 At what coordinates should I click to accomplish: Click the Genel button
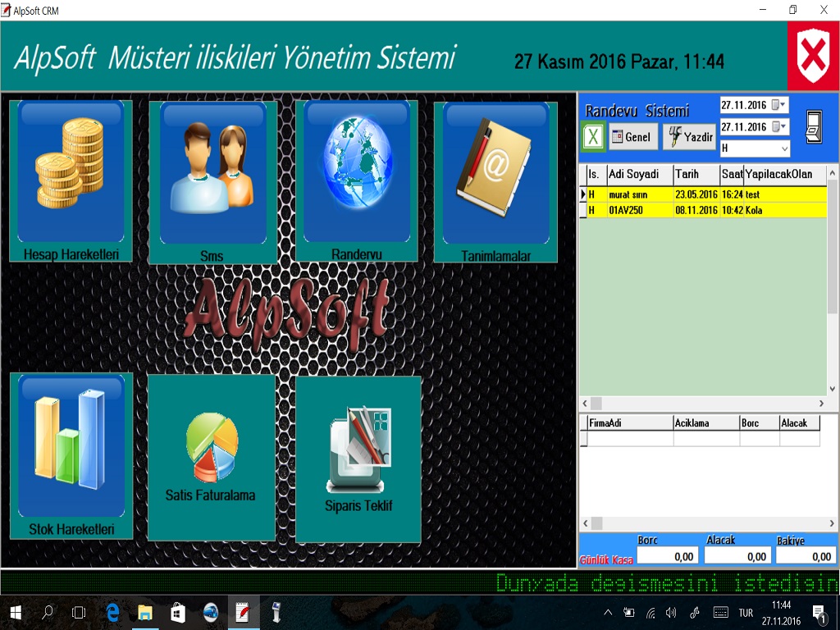click(x=632, y=137)
